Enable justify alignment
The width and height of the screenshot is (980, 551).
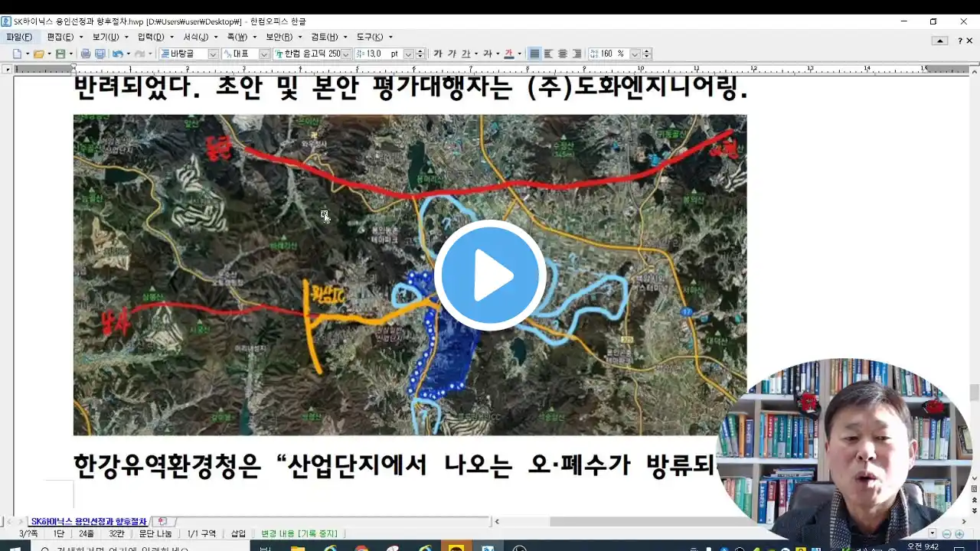tap(534, 54)
